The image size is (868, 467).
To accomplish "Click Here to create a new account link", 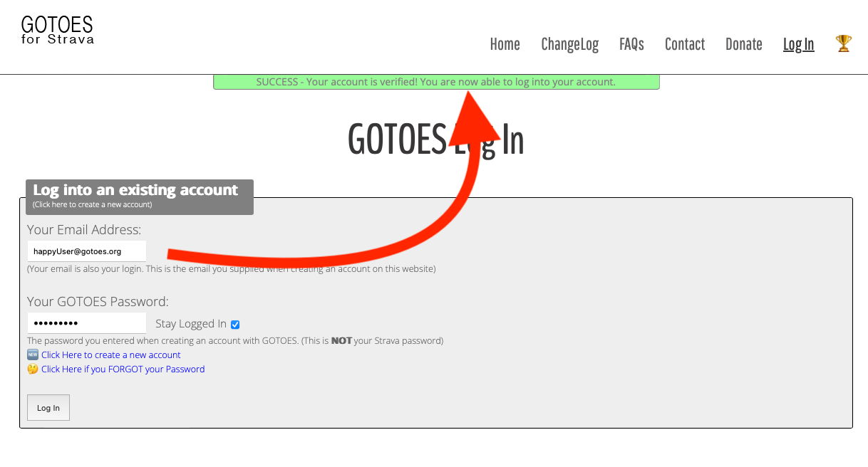I will click(x=110, y=355).
